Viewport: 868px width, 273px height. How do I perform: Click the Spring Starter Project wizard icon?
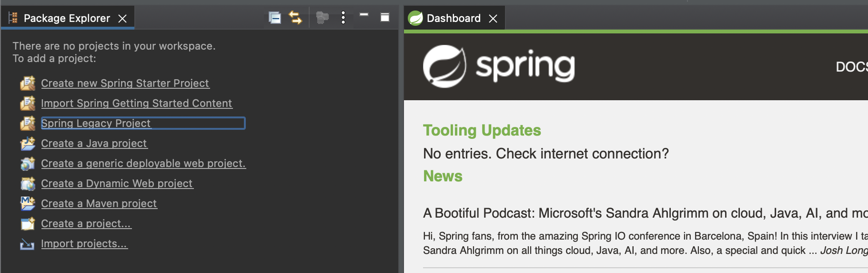28,83
